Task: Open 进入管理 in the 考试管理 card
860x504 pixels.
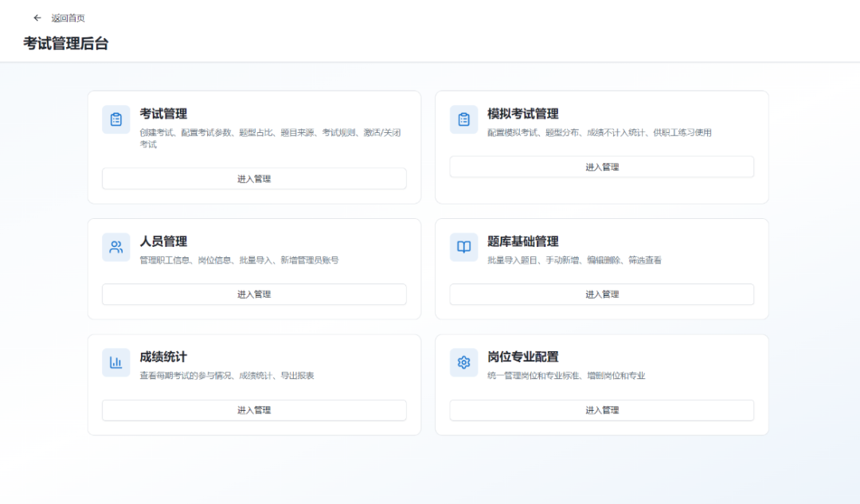Action: (254, 179)
